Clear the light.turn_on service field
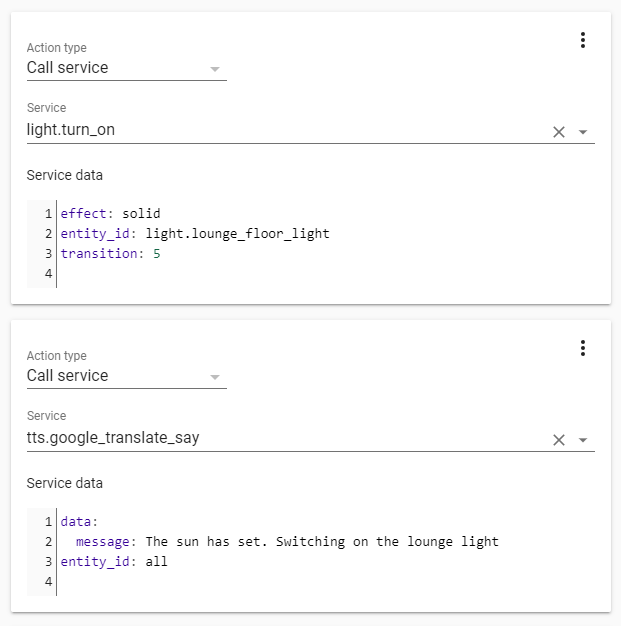The width and height of the screenshot is (621, 626). (x=559, y=132)
